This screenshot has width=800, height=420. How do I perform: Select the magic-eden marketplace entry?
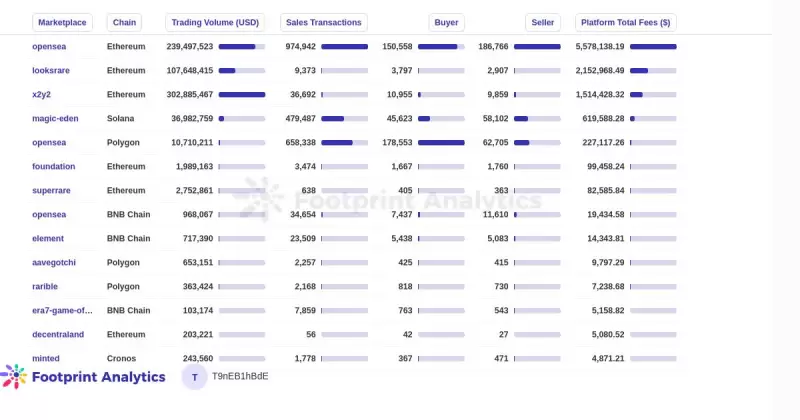(x=55, y=118)
